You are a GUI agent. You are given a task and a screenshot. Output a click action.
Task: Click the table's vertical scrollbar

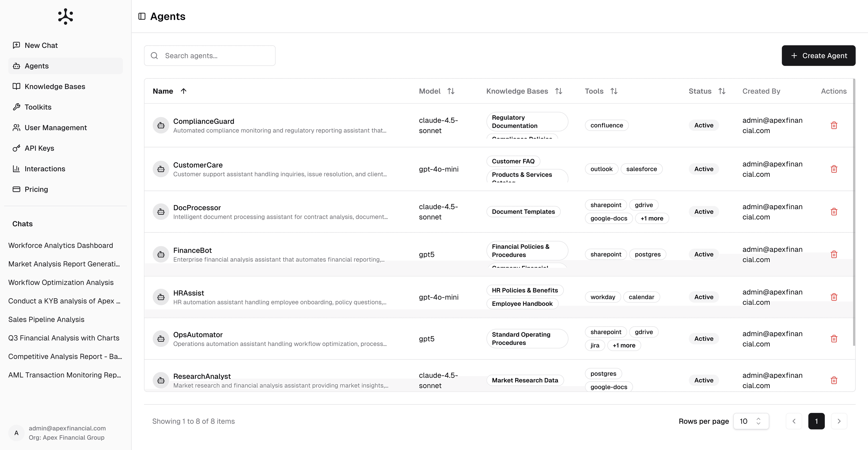(x=854, y=212)
